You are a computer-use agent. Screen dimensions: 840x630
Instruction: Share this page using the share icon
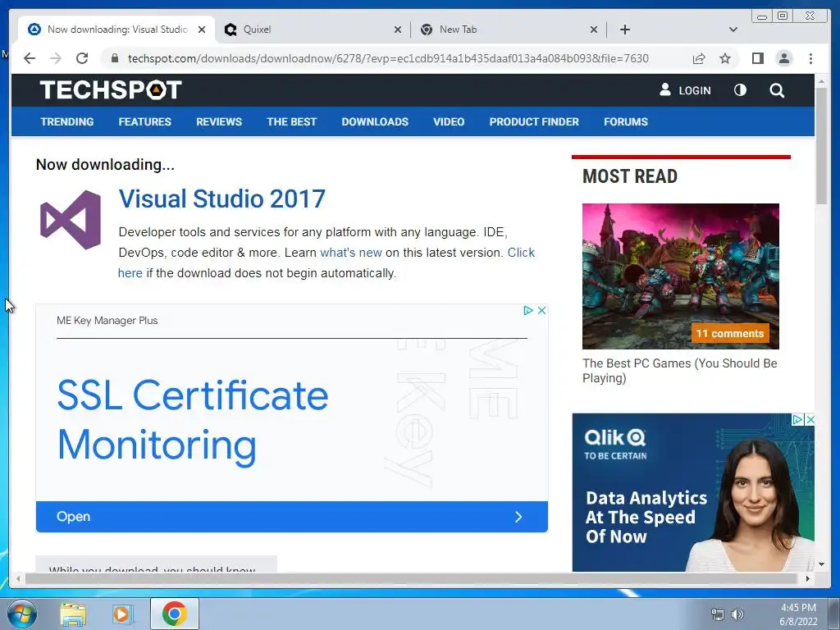point(699,58)
